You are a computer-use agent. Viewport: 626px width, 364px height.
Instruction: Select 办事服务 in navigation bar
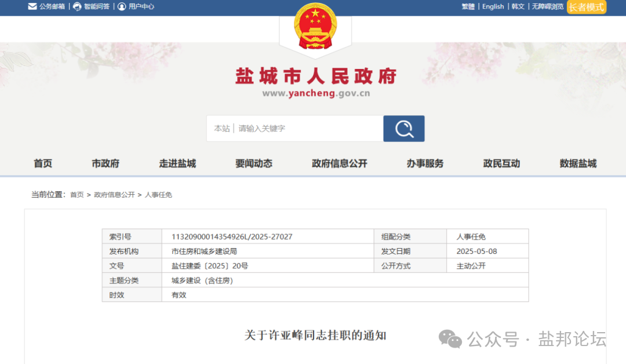coord(425,163)
